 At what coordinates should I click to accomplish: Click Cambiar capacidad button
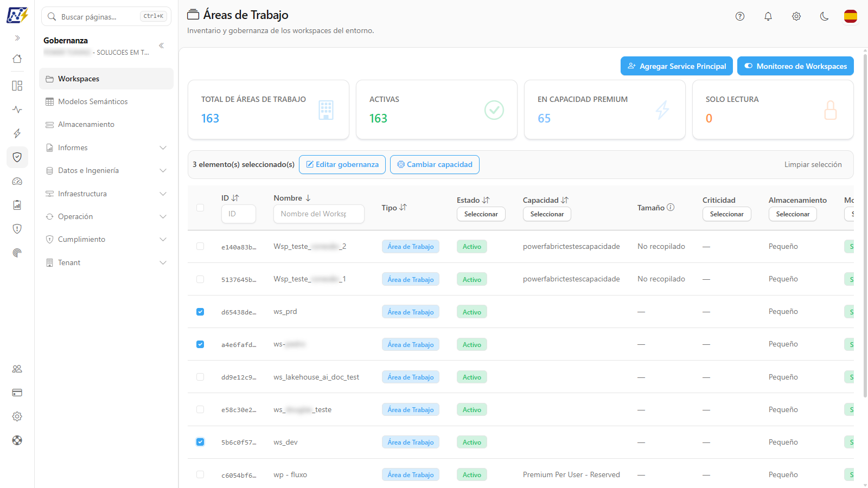click(x=435, y=164)
